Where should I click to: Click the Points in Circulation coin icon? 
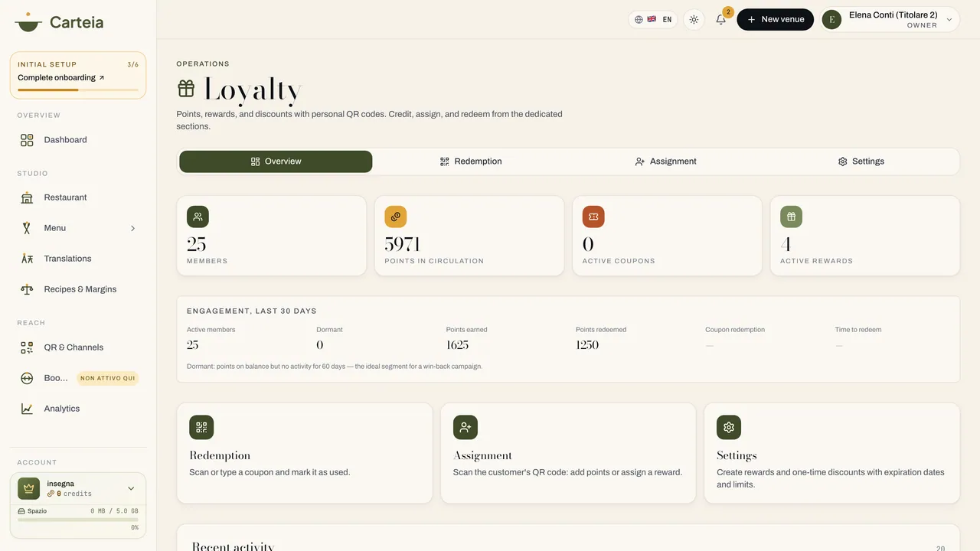coord(396,217)
